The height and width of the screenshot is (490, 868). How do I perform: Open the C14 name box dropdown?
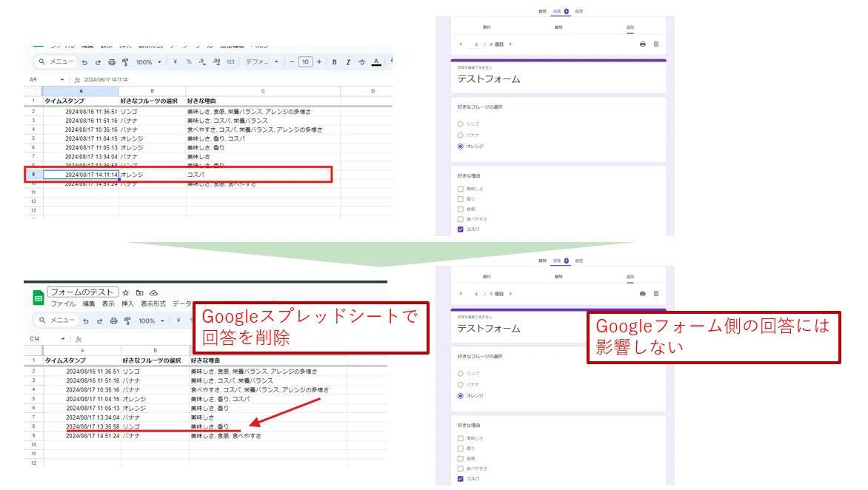(x=63, y=338)
